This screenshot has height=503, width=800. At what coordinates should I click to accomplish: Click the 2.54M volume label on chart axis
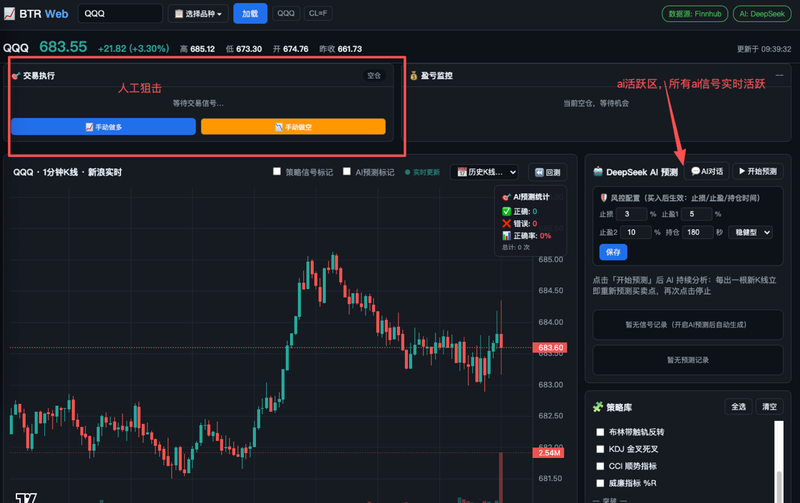click(549, 452)
